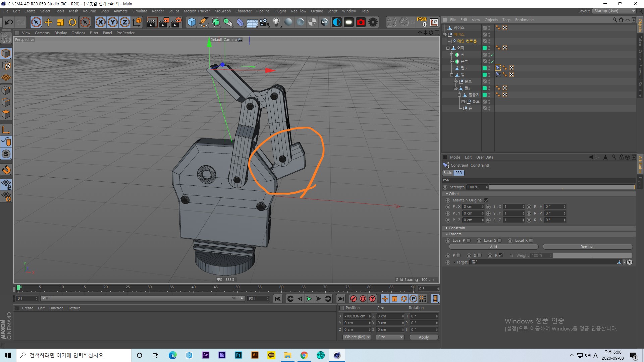This screenshot has width=644, height=362.
Task: Select the Move tool
Action: pos(48,22)
